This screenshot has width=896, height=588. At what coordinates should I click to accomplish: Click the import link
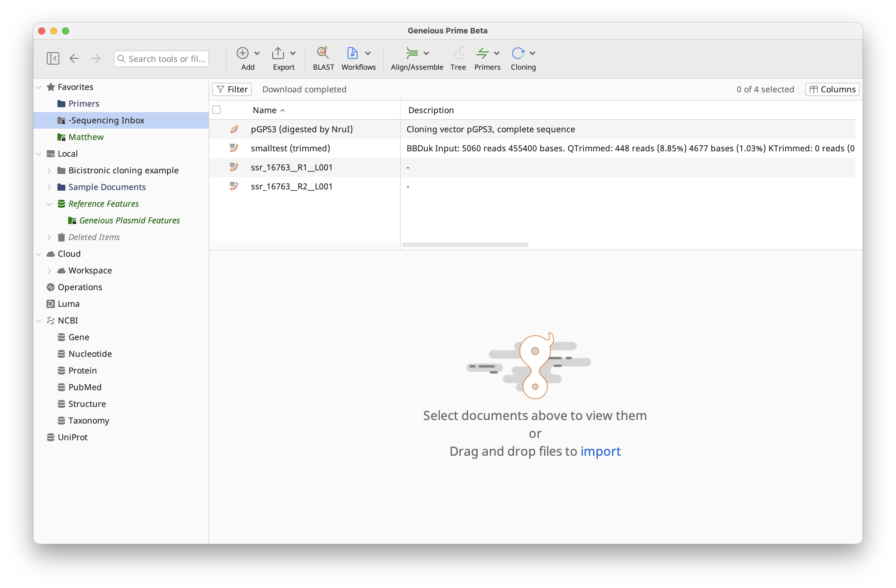pyautogui.click(x=601, y=451)
